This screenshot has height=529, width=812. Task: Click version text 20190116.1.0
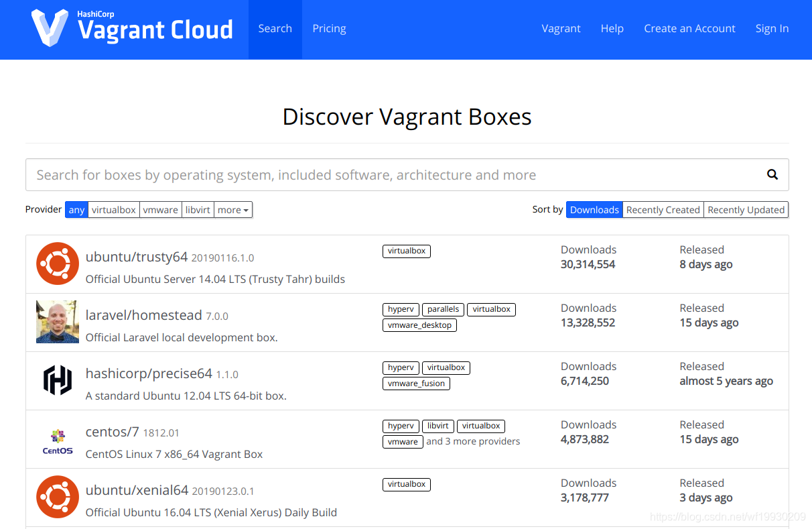222,257
